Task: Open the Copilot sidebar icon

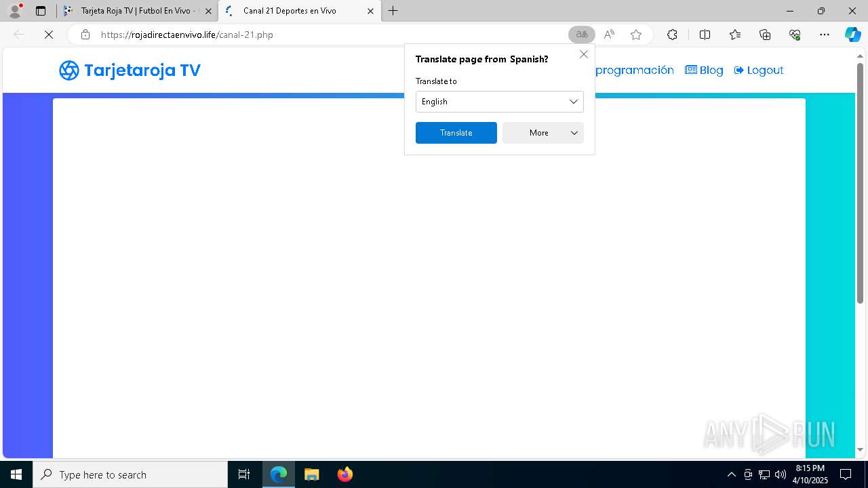Action: pos(852,35)
